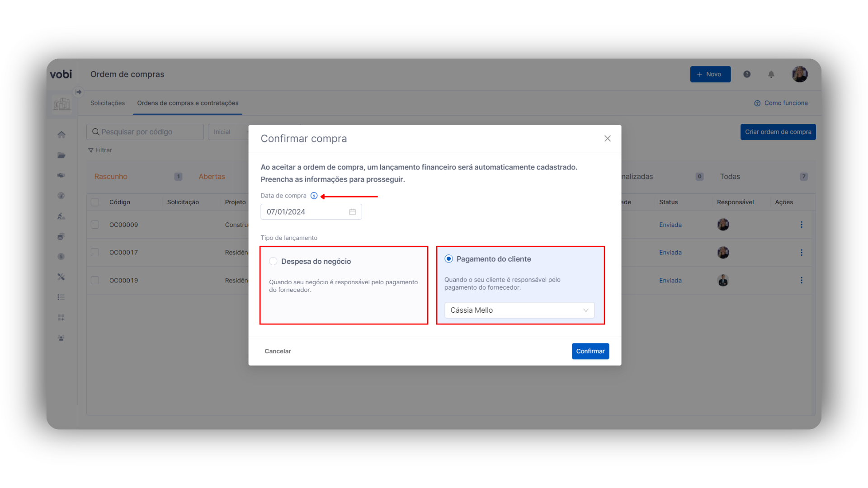
Task: Expand sidebar with the arrow toggle icon
Action: point(79,92)
